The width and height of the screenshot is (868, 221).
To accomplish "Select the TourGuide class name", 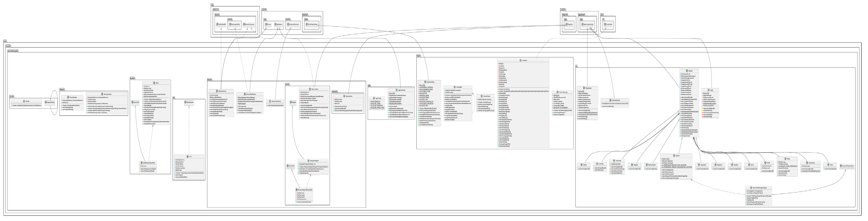I will [x=619, y=161].
